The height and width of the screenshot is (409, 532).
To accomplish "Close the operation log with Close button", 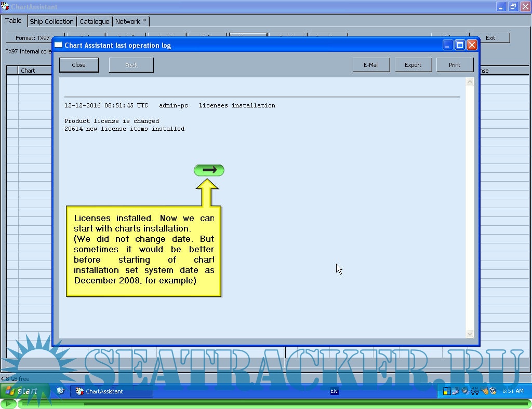I will point(79,65).
